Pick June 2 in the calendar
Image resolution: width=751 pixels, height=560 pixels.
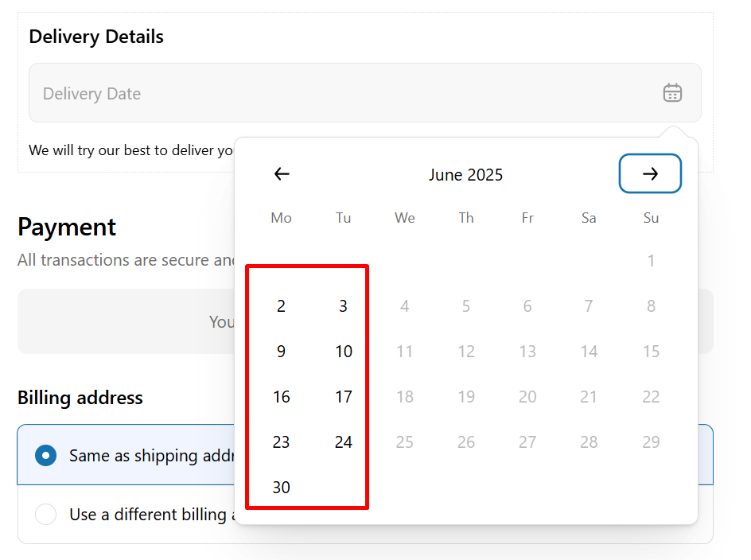pos(281,306)
